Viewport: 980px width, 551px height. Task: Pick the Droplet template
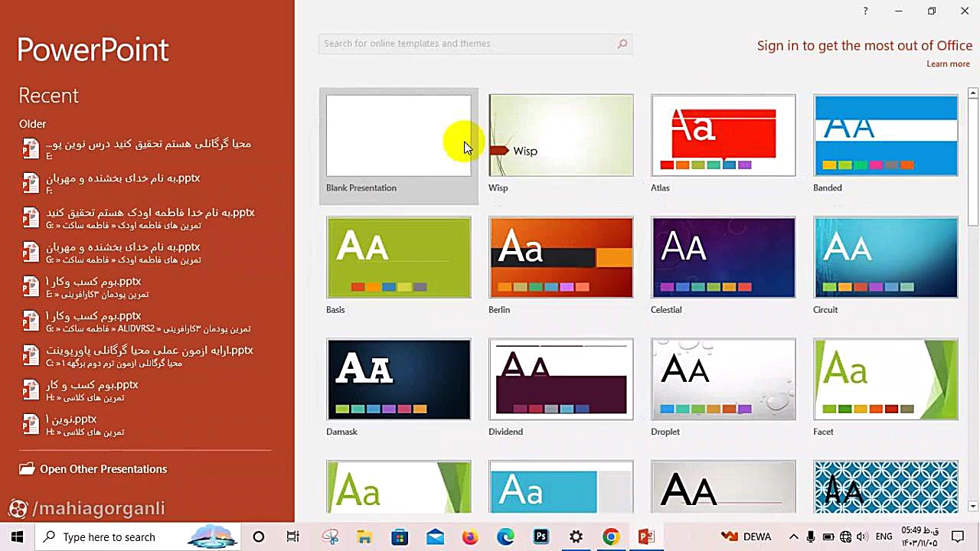pyautogui.click(x=724, y=380)
